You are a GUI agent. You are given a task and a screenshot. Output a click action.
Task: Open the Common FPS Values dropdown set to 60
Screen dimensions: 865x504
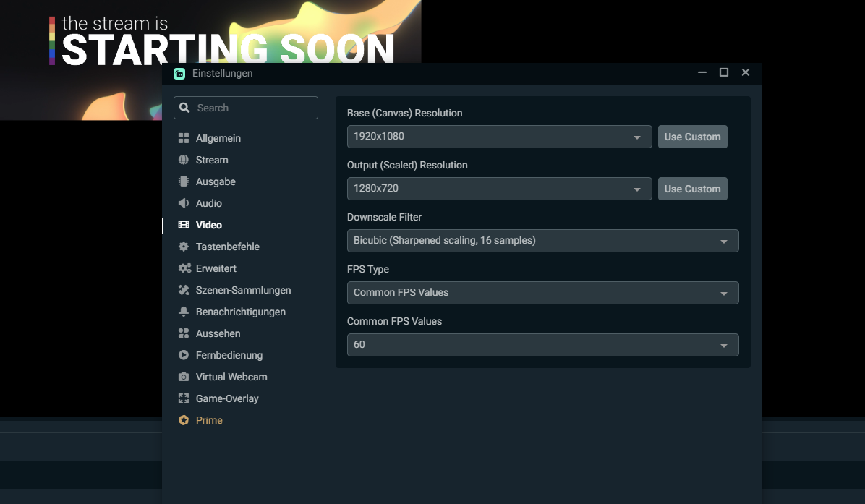(542, 345)
